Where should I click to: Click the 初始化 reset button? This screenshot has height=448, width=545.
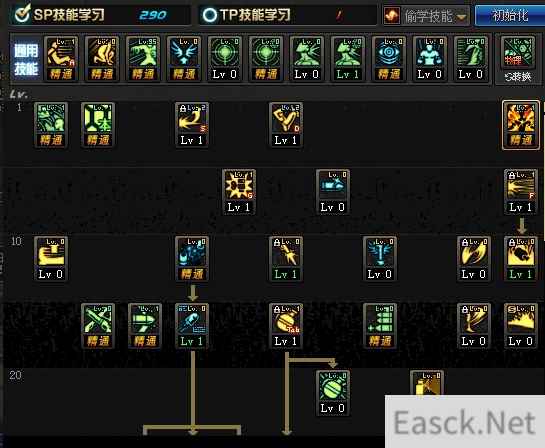(510, 15)
